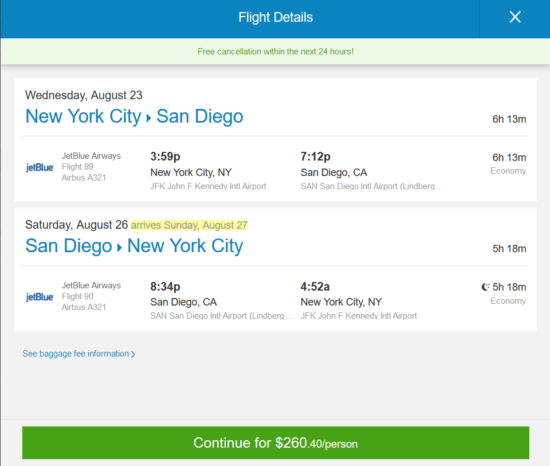
Task: Select the San Diego to New York City heading
Action: (134, 246)
